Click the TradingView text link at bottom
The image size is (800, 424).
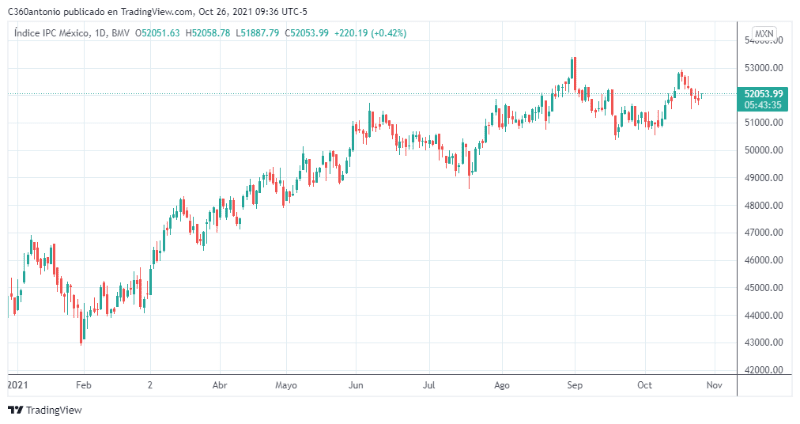[53, 410]
